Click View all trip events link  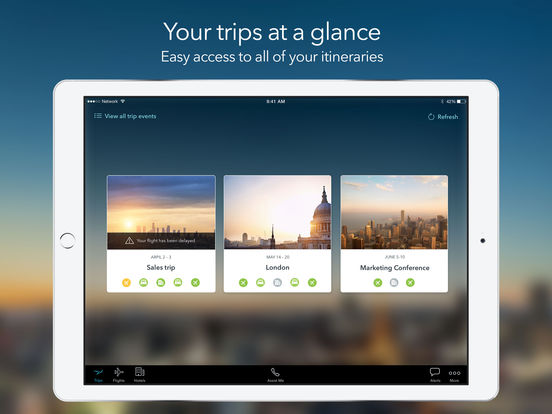tap(130, 116)
